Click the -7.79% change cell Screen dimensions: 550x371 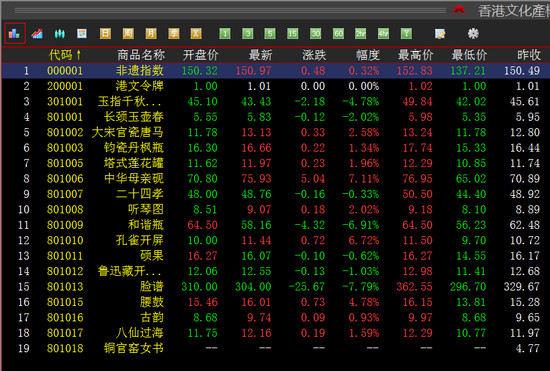click(x=361, y=286)
